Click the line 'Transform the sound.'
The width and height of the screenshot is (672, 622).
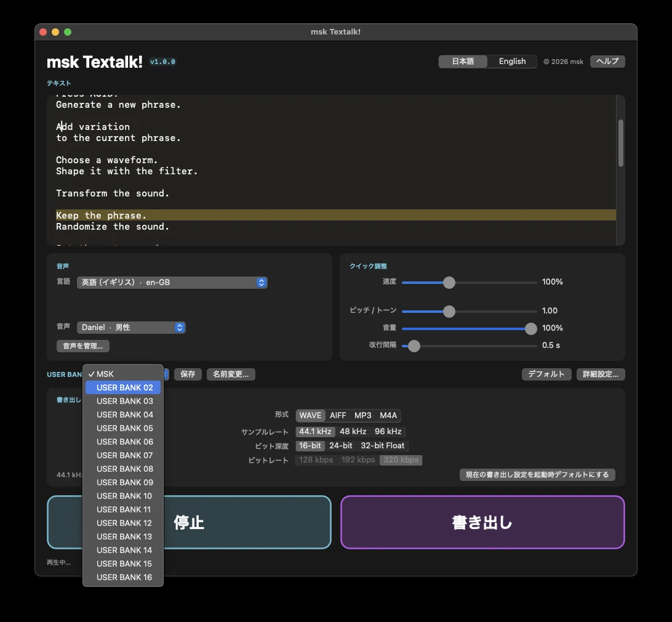pyautogui.click(x=113, y=193)
